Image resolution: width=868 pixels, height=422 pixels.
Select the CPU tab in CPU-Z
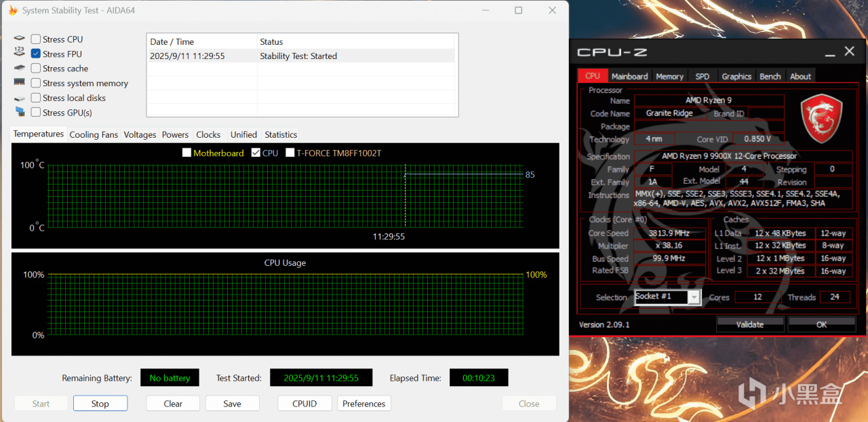click(x=593, y=76)
